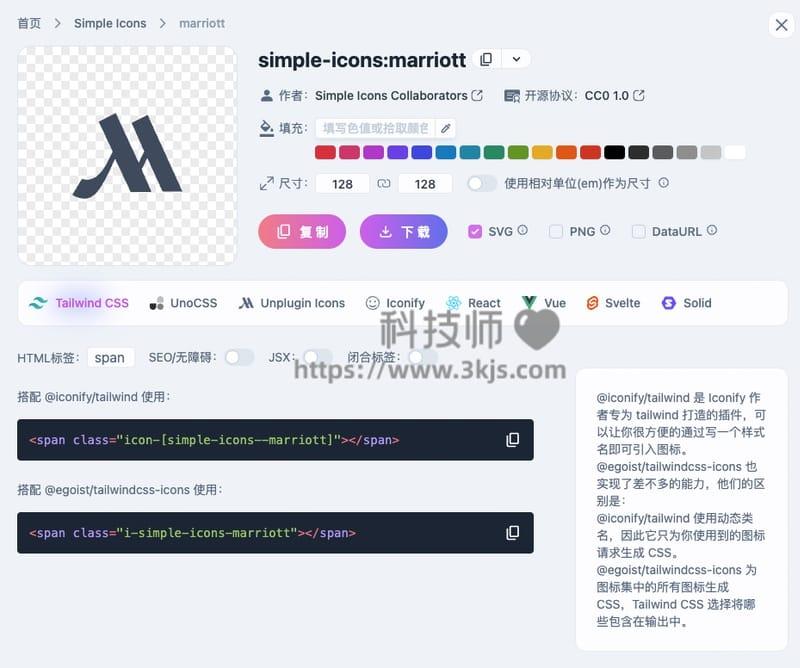Click the purple 下载 download button
The image size is (800, 668).
pos(404,232)
